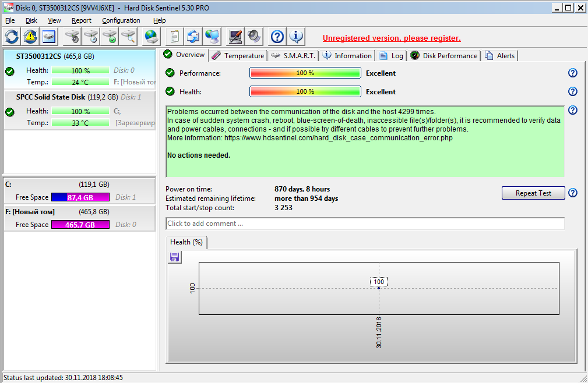Click the "3 253" start/stop count value
The width and height of the screenshot is (588, 383).
(x=283, y=208)
